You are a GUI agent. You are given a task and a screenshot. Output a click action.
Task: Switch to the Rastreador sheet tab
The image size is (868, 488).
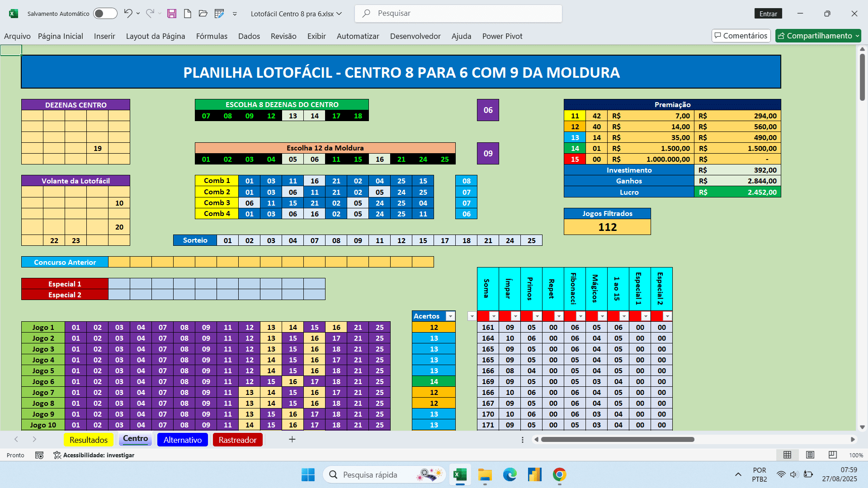pyautogui.click(x=237, y=440)
